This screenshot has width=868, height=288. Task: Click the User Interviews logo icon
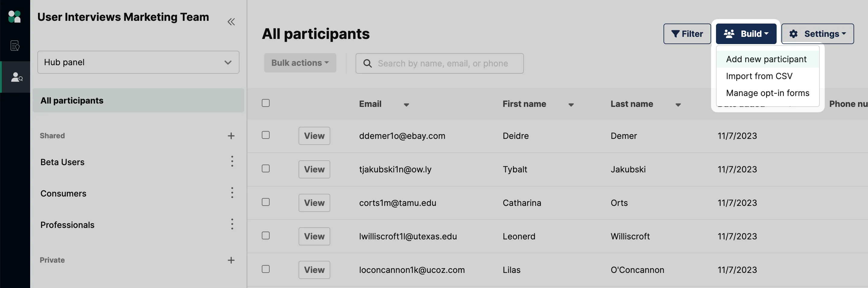[x=15, y=16]
